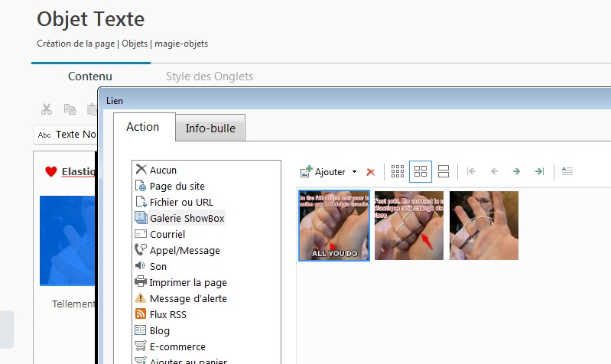
Task: Move image left with the back arrow
Action: (494, 171)
